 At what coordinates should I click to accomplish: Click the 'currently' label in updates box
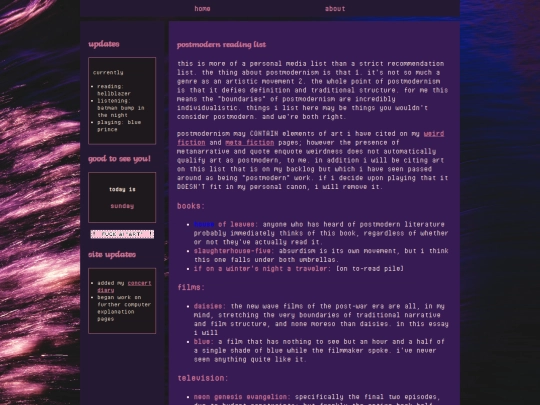108,72
